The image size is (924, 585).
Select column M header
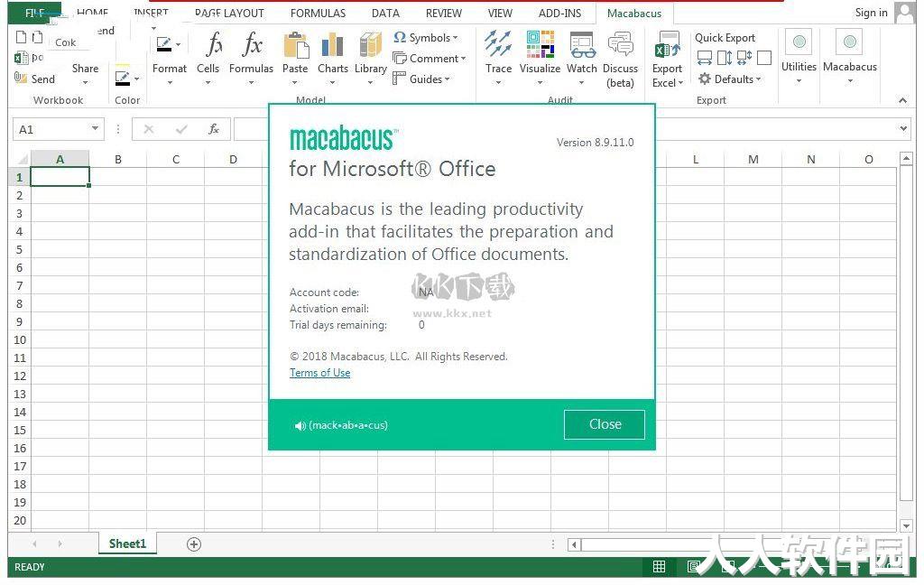point(753,159)
